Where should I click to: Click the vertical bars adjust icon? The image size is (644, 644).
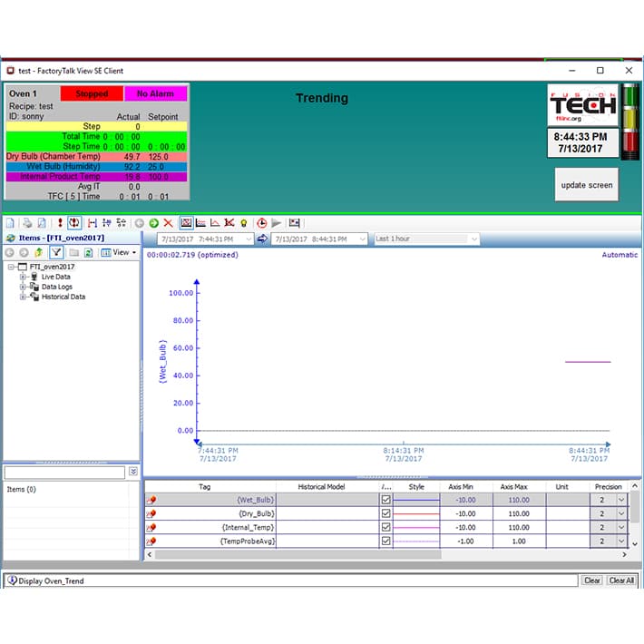107,223
